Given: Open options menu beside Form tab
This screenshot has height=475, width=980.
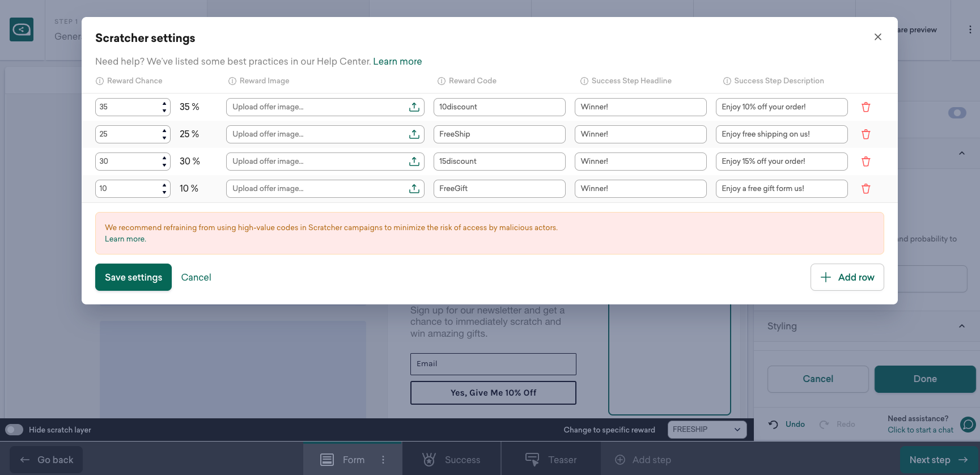Looking at the screenshot, I should click(x=383, y=460).
